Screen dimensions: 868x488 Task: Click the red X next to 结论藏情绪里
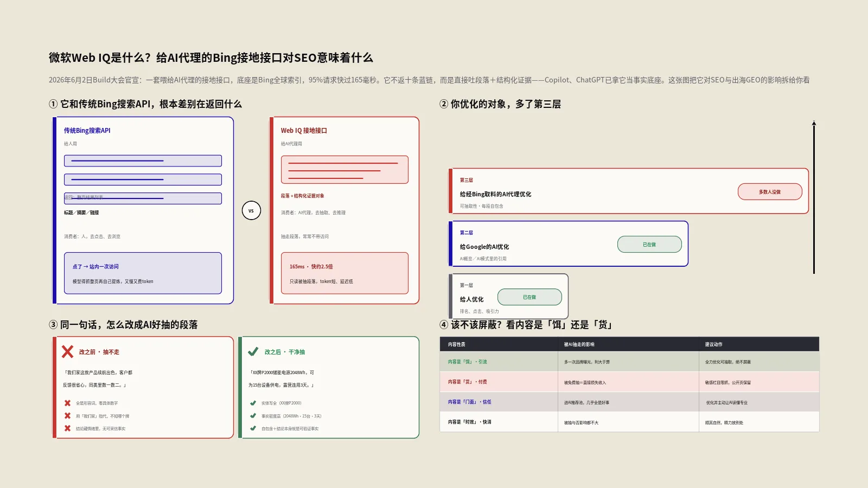(67, 428)
